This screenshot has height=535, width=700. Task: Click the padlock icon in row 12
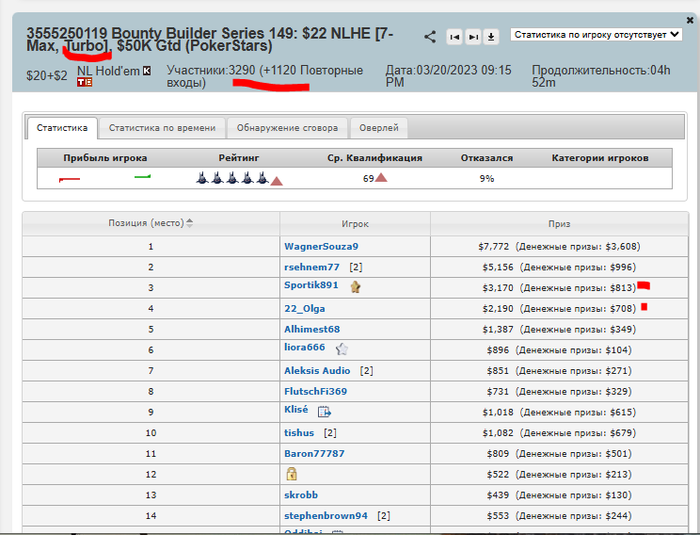tap(292, 473)
